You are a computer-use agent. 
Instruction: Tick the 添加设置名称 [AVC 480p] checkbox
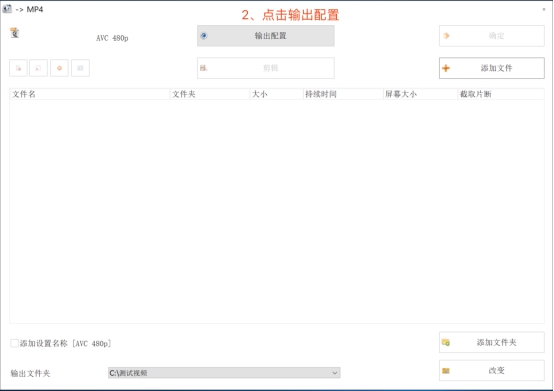[x=14, y=343]
